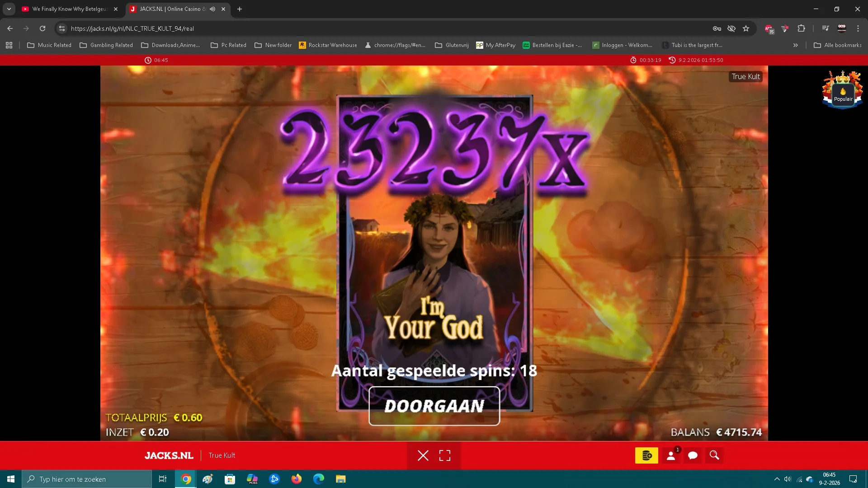Open the Music Related bookmark folder

tap(49, 45)
